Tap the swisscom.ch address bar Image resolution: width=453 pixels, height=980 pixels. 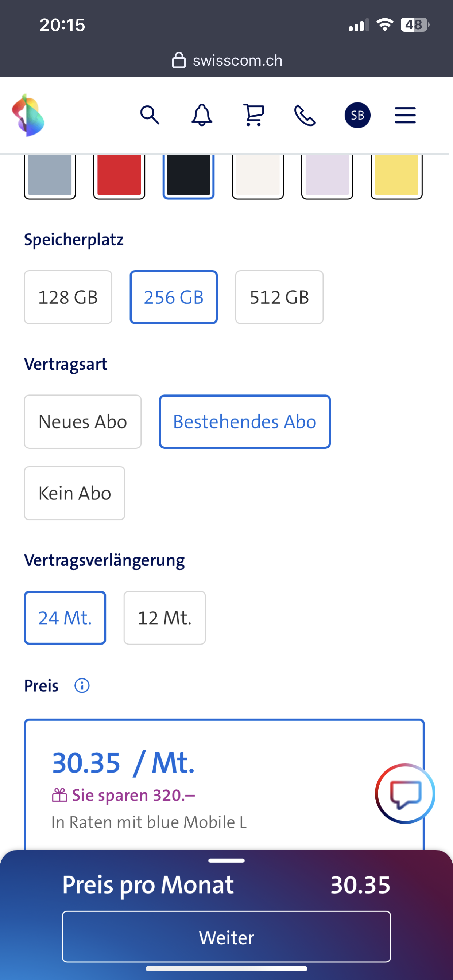[x=227, y=61]
